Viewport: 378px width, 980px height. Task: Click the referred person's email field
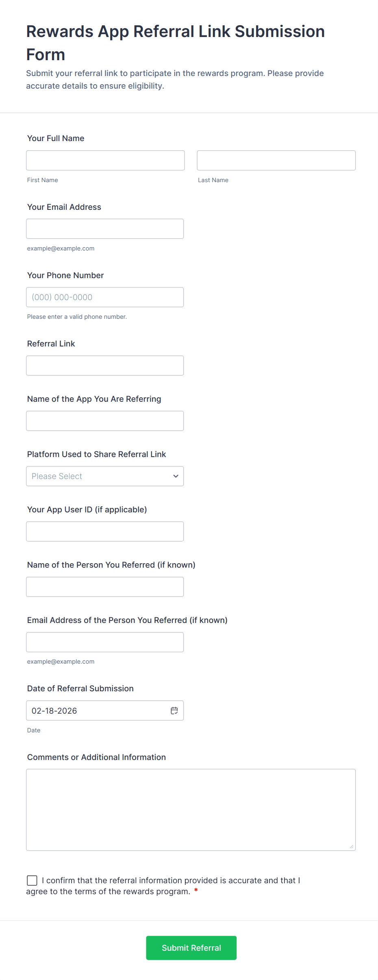pos(105,642)
